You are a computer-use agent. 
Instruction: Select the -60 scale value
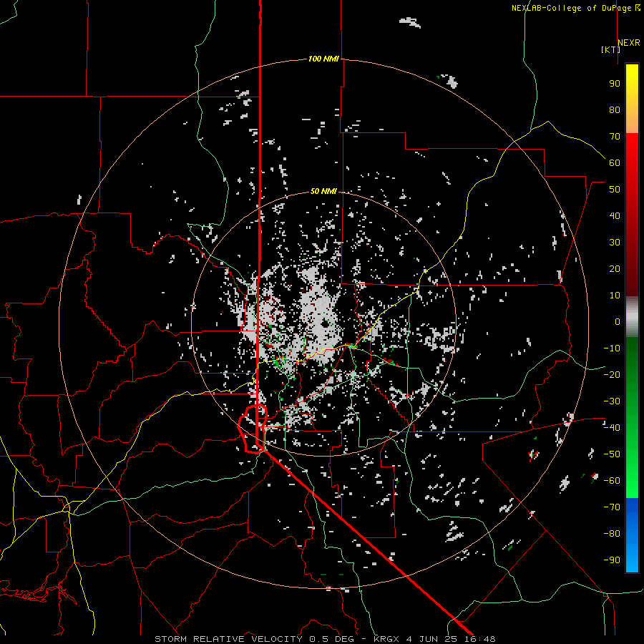pos(612,481)
